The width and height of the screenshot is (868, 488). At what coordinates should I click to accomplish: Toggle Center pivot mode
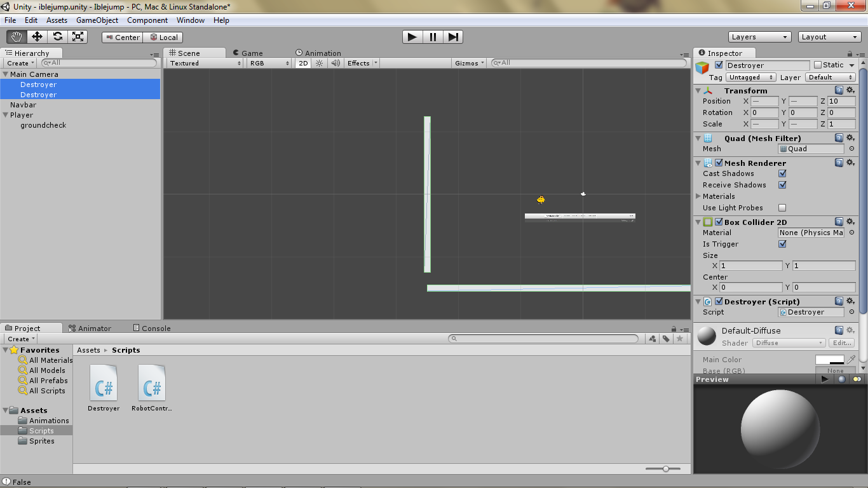coord(122,37)
